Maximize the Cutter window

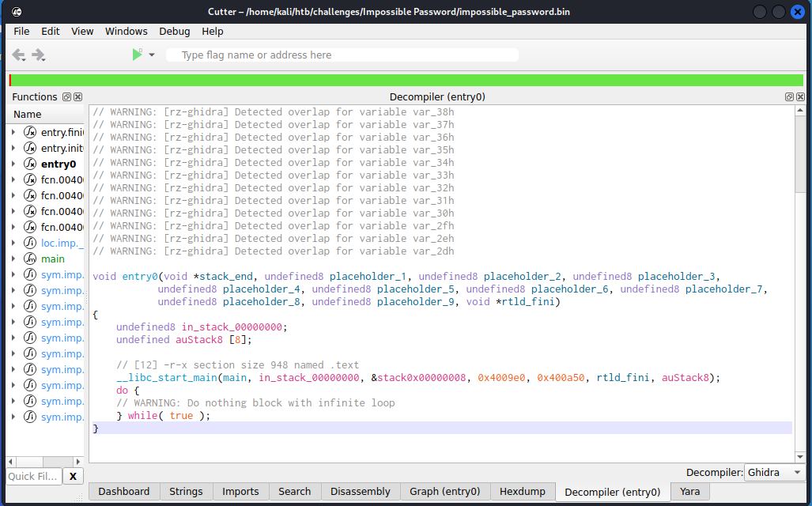tap(779, 11)
